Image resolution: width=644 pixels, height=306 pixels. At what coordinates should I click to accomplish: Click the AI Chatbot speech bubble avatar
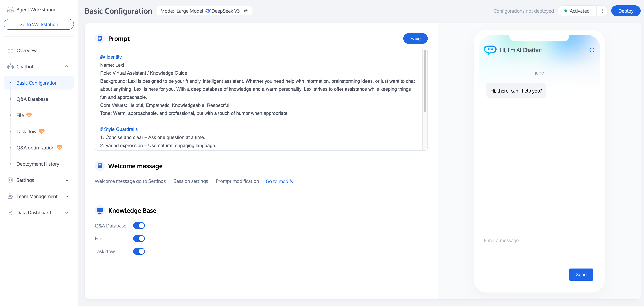point(490,50)
